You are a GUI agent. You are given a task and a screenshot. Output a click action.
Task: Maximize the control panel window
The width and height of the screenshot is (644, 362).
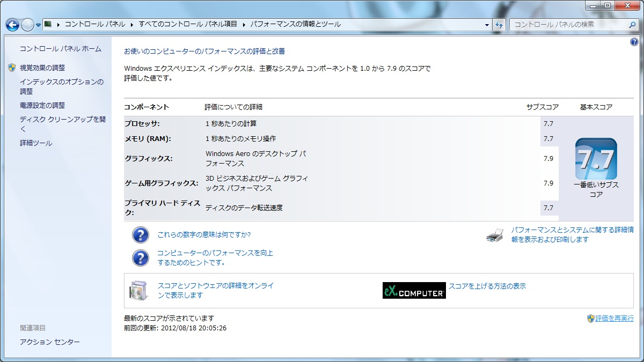(607, 5)
